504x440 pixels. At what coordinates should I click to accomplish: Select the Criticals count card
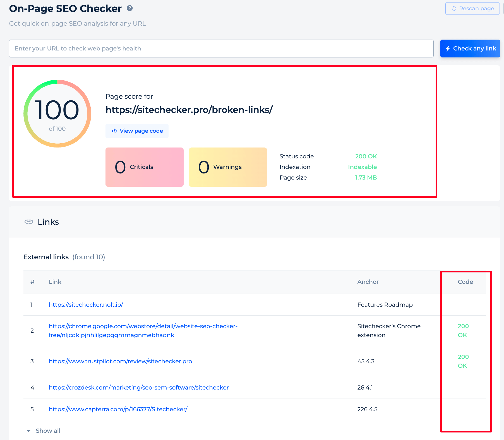pyautogui.click(x=144, y=167)
